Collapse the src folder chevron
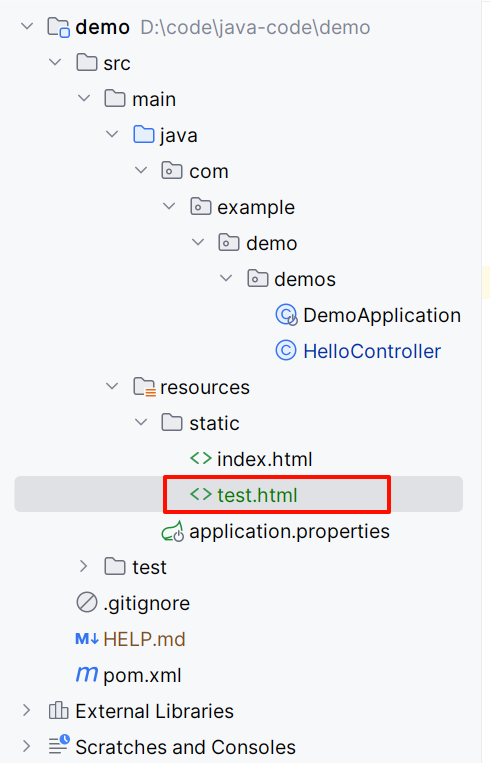490x763 pixels. pos(55,62)
